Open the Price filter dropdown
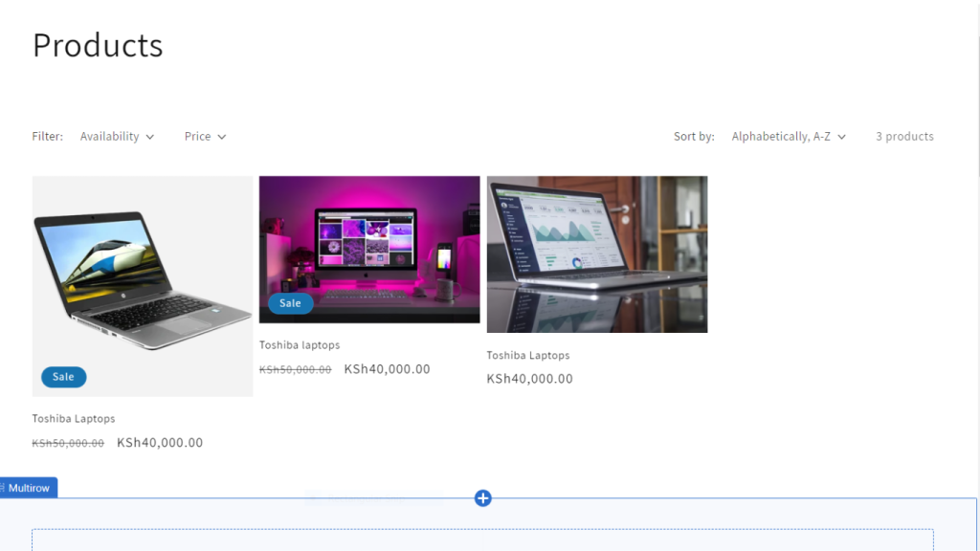Image resolution: width=980 pixels, height=551 pixels. coord(205,136)
